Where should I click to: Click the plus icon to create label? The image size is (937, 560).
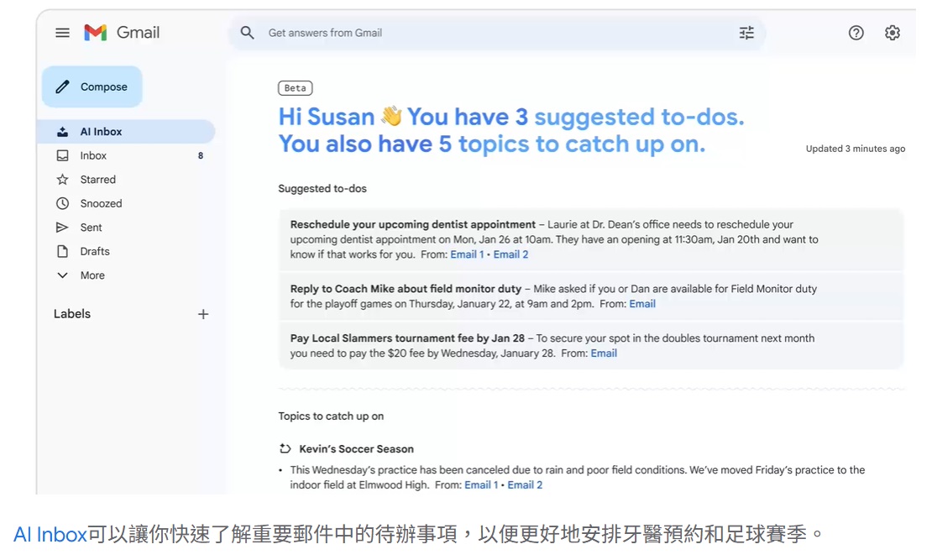pyautogui.click(x=203, y=314)
